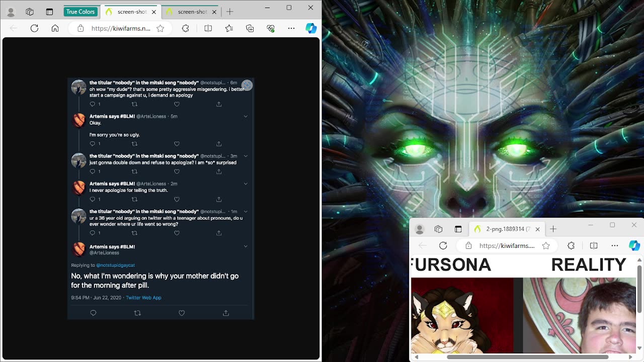View site information lock in main window
The width and height of the screenshot is (644, 362).
(80, 28)
